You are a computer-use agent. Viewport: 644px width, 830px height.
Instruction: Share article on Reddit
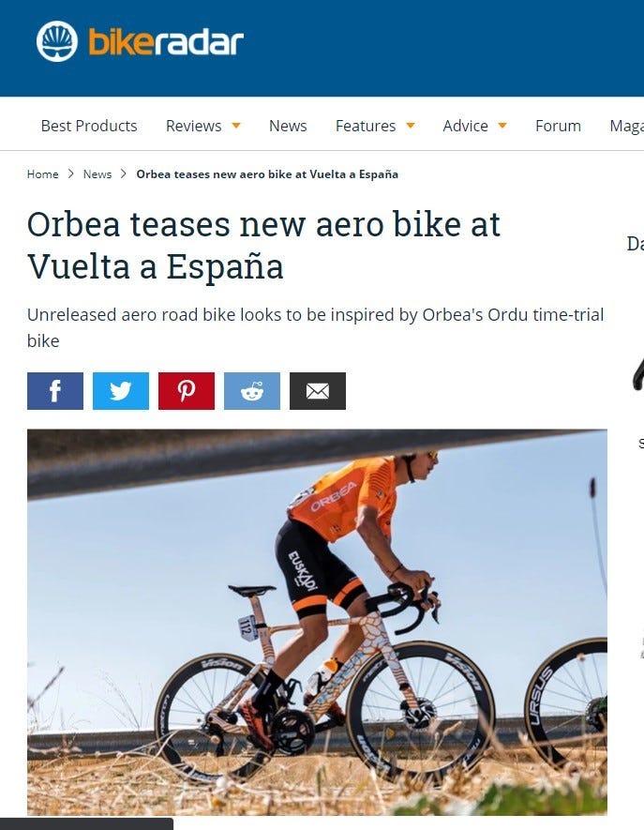point(252,391)
